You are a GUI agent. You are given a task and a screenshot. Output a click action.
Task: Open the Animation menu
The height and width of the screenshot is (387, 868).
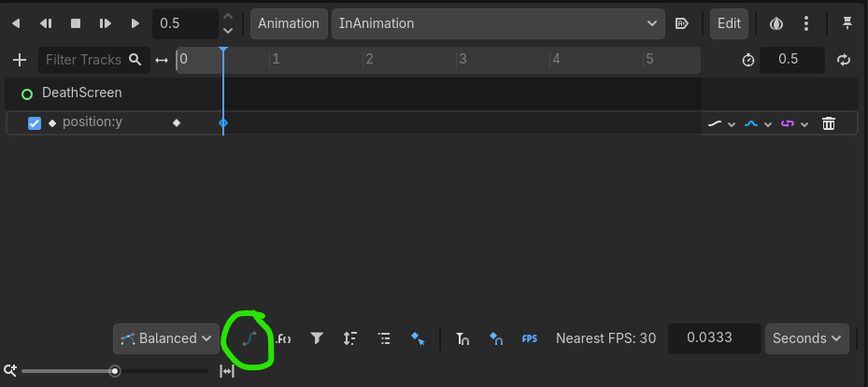point(288,23)
